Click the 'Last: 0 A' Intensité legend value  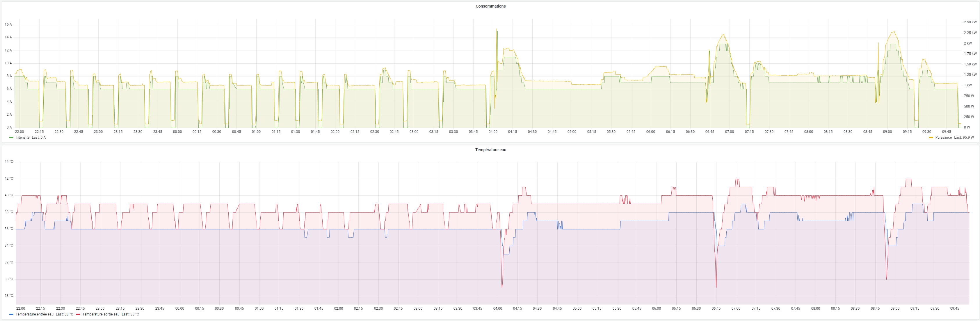(x=38, y=138)
